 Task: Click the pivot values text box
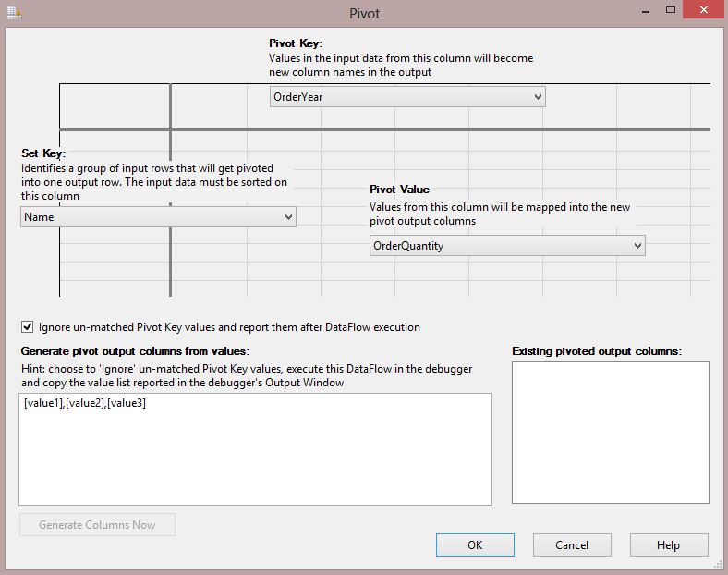(255, 449)
